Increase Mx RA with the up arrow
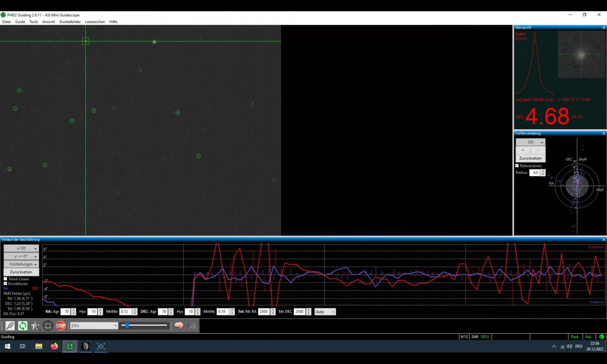Viewport: 607px width, 364px height. pos(273,310)
